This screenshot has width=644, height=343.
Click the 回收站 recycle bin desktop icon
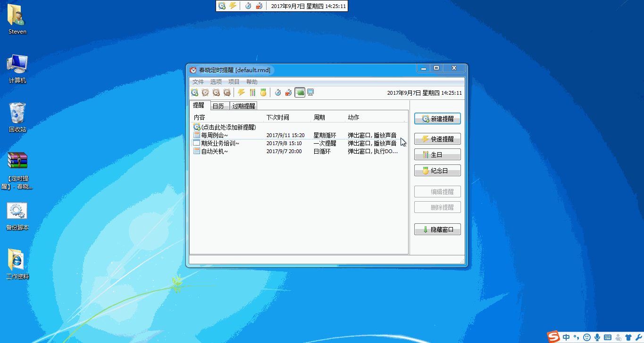(17, 117)
